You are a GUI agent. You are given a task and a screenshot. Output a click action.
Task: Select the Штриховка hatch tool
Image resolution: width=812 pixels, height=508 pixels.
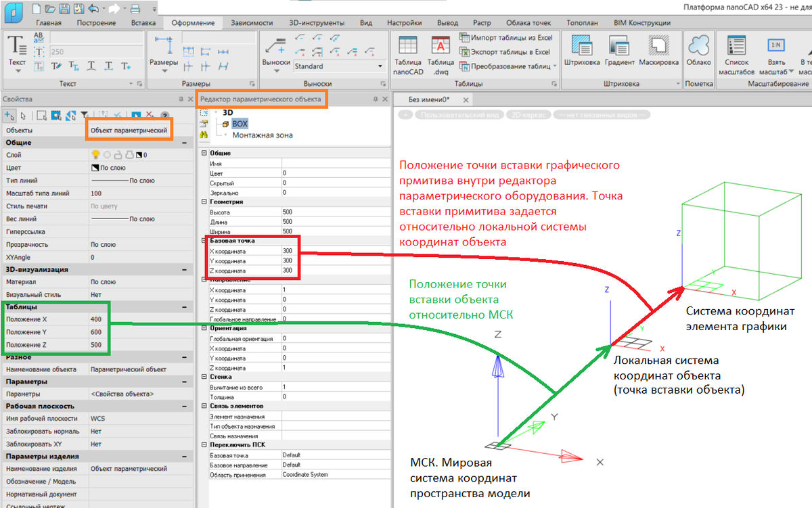582,51
